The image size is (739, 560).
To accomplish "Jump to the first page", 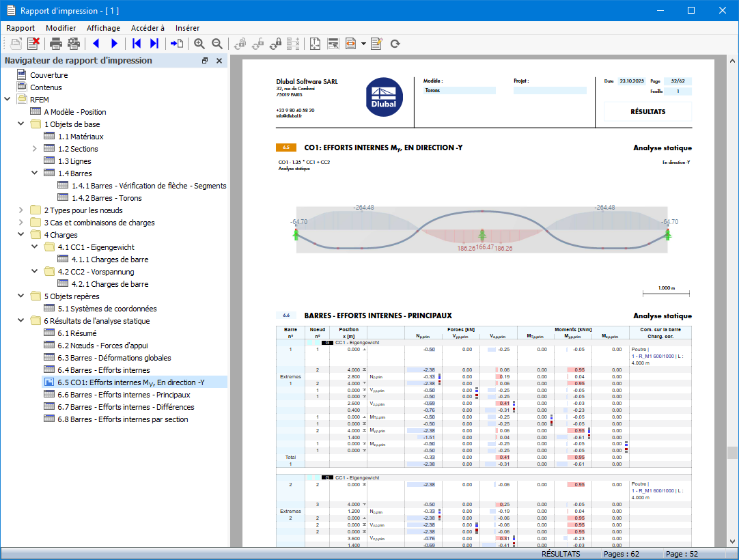I will pos(137,44).
